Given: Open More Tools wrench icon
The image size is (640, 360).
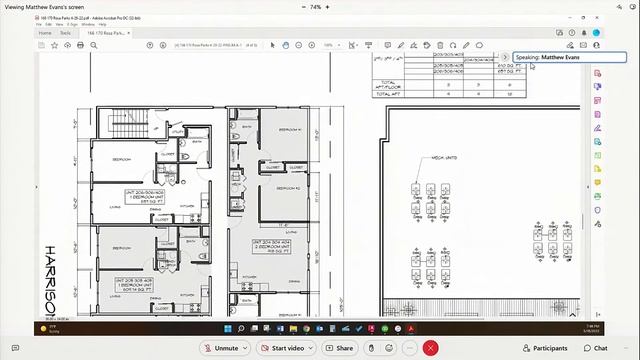Looking at the screenshot, I should [598, 224].
